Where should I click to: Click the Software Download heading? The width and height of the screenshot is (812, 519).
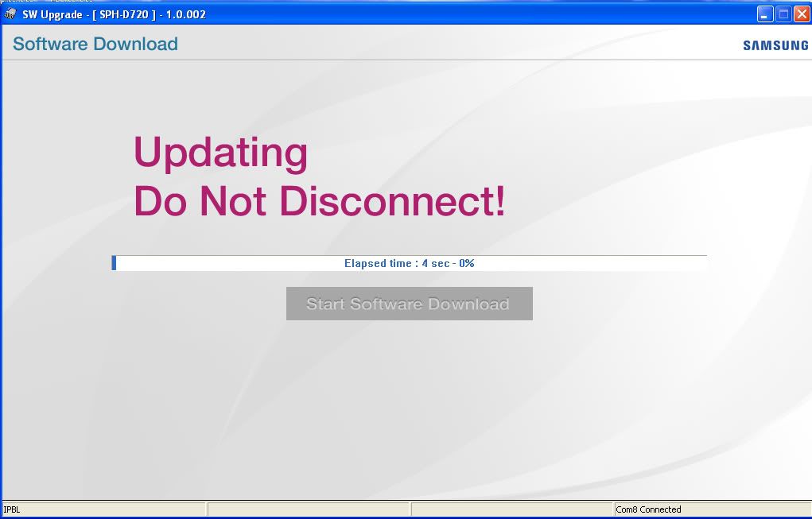click(x=95, y=44)
